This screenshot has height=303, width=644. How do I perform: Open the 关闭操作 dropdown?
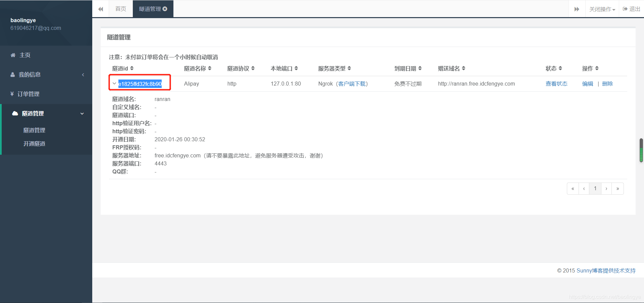602,9
